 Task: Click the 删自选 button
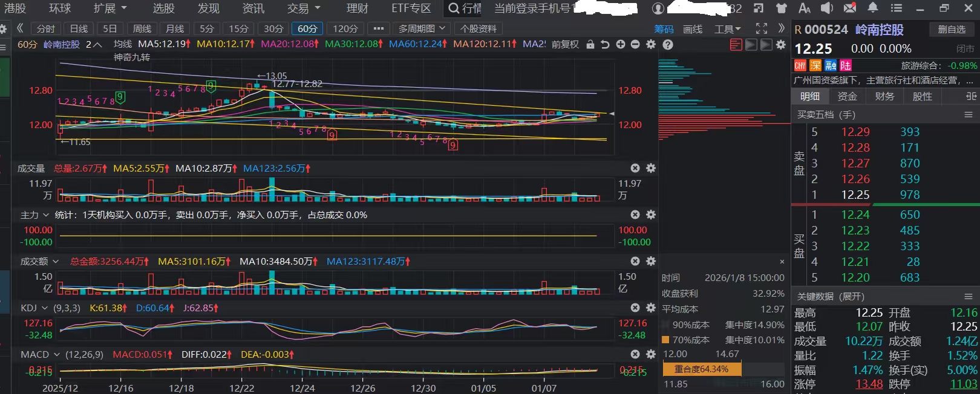click(x=951, y=29)
